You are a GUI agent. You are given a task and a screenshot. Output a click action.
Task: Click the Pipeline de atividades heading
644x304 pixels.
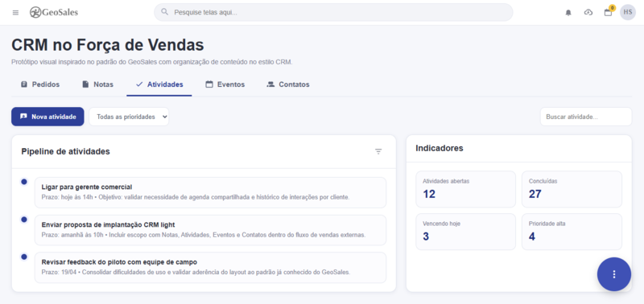pyautogui.click(x=66, y=151)
